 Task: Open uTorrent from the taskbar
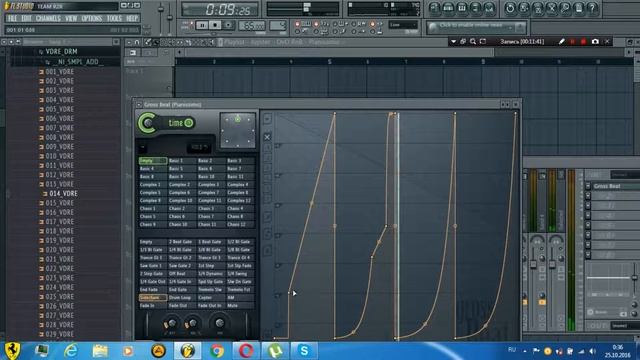(276, 351)
